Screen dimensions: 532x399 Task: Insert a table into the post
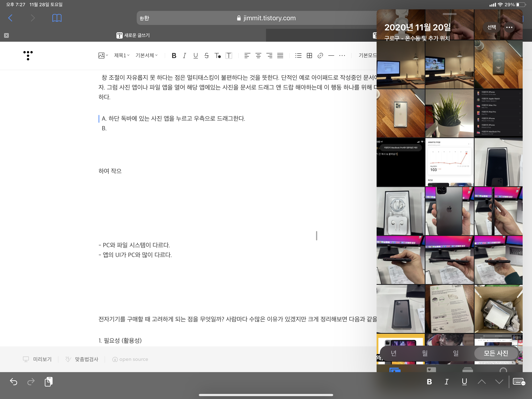click(x=309, y=56)
